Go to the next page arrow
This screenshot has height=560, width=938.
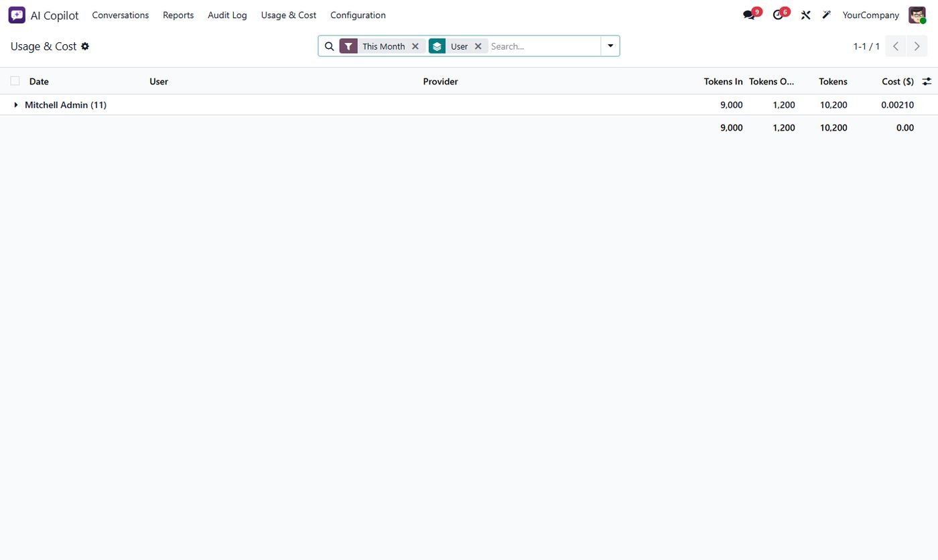click(x=917, y=46)
